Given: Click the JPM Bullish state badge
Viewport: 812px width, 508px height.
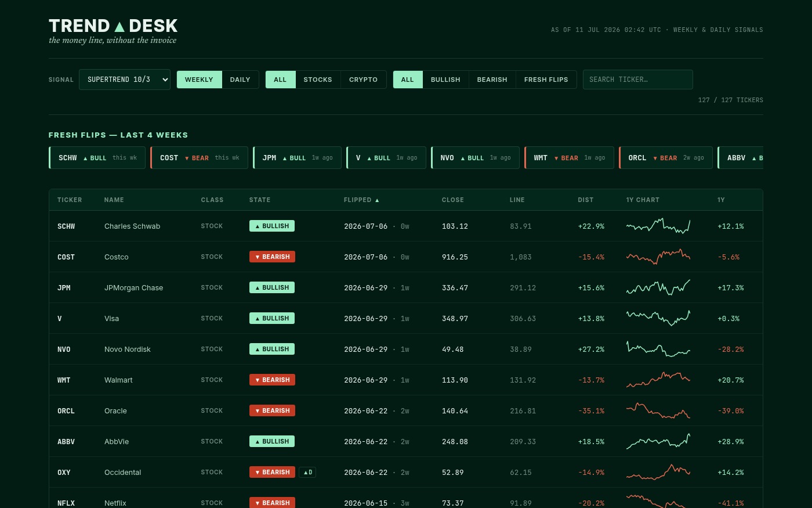Looking at the screenshot, I should click(272, 287).
